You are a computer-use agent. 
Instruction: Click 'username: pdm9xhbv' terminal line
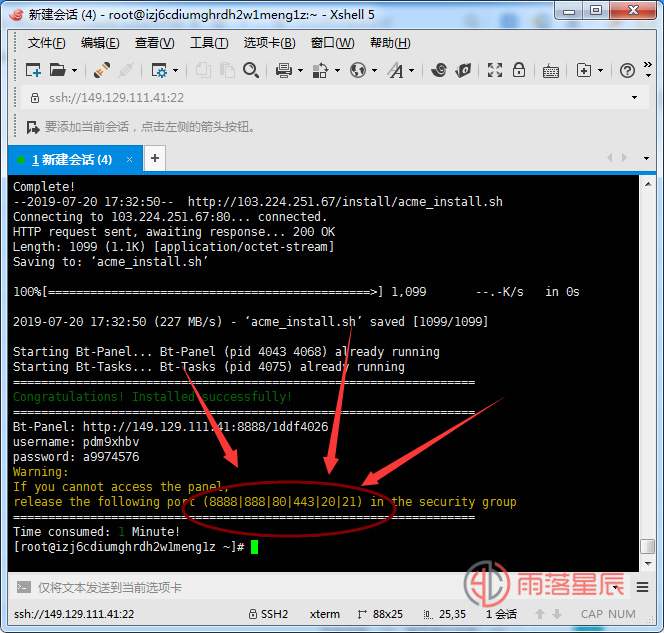pos(76,442)
